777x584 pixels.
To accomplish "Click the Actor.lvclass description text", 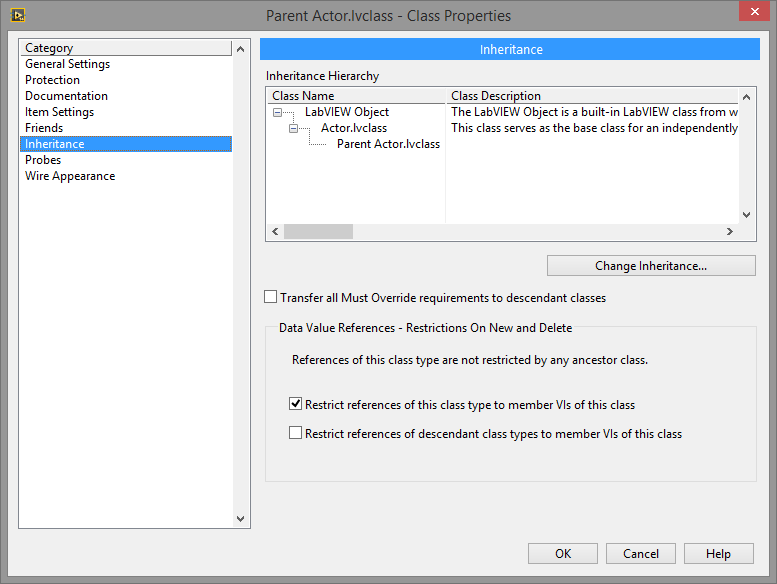I will (594, 128).
